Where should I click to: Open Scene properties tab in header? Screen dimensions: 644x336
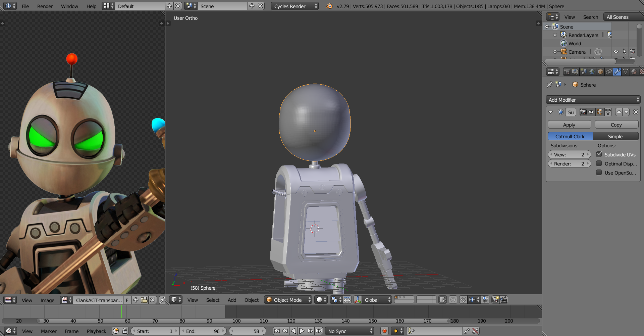click(x=584, y=71)
